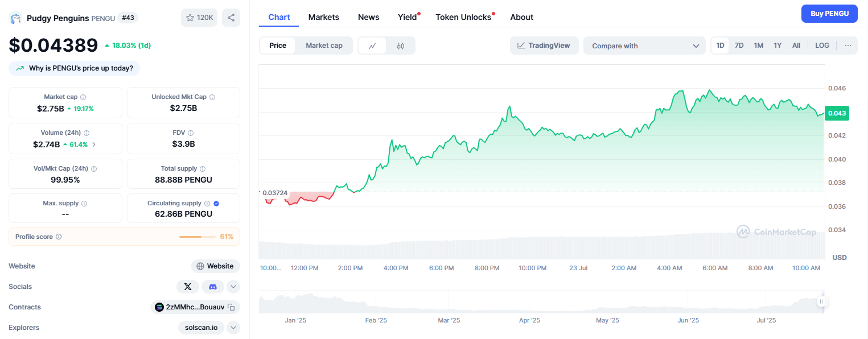This screenshot has width=868, height=339.
Task: Set chart range to 1D
Action: [x=721, y=46]
